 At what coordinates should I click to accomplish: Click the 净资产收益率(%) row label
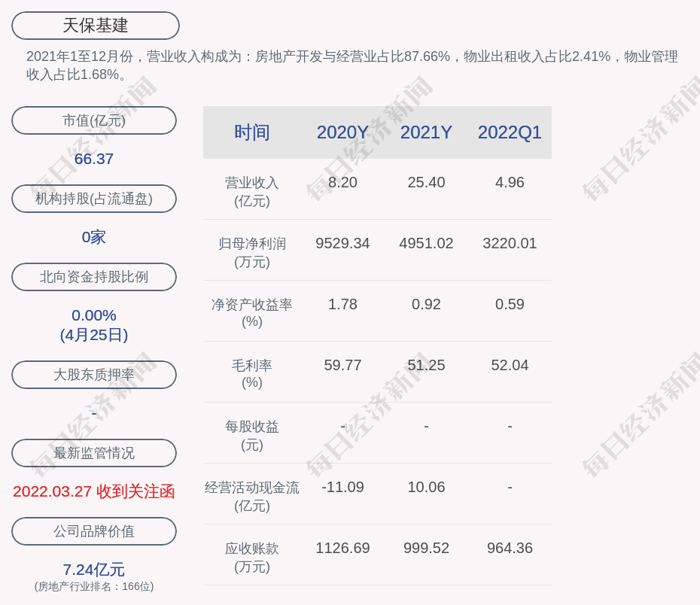pos(252,313)
